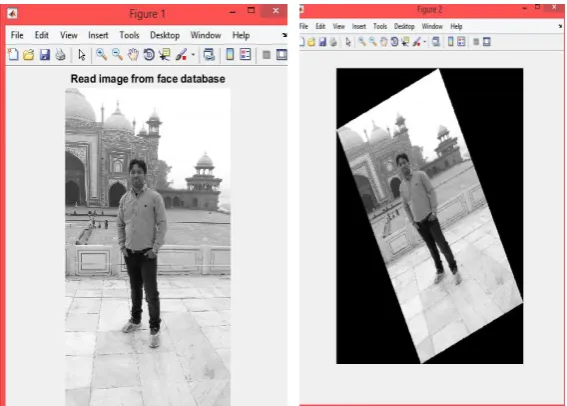Viewport: 567px width, 406px height.
Task: Click Insert Legend icon in Figure 2
Action: [x=461, y=42]
